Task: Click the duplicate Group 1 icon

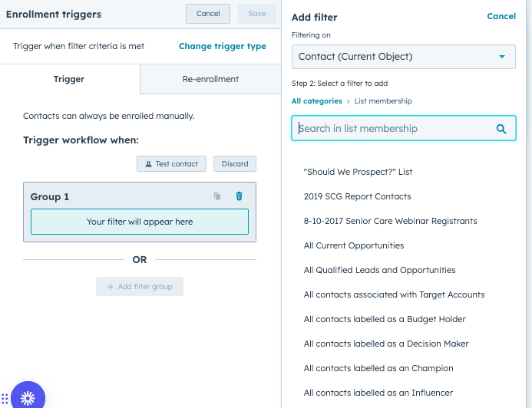Action: click(x=217, y=196)
